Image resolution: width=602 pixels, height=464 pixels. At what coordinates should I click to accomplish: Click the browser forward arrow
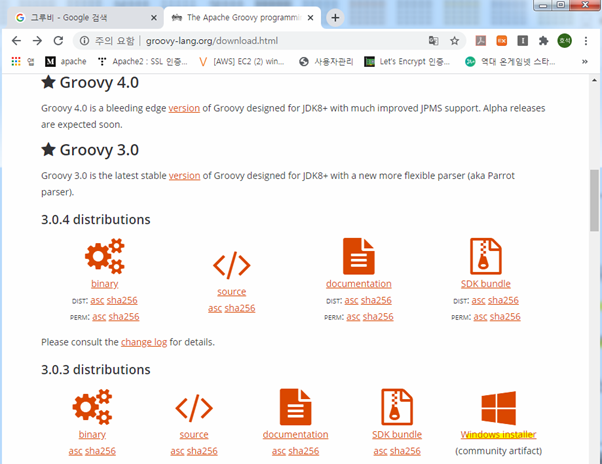pos(37,41)
